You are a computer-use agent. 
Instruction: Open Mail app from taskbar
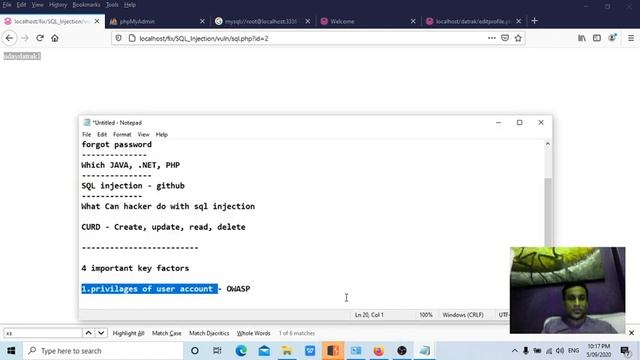click(x=264, y=351)
